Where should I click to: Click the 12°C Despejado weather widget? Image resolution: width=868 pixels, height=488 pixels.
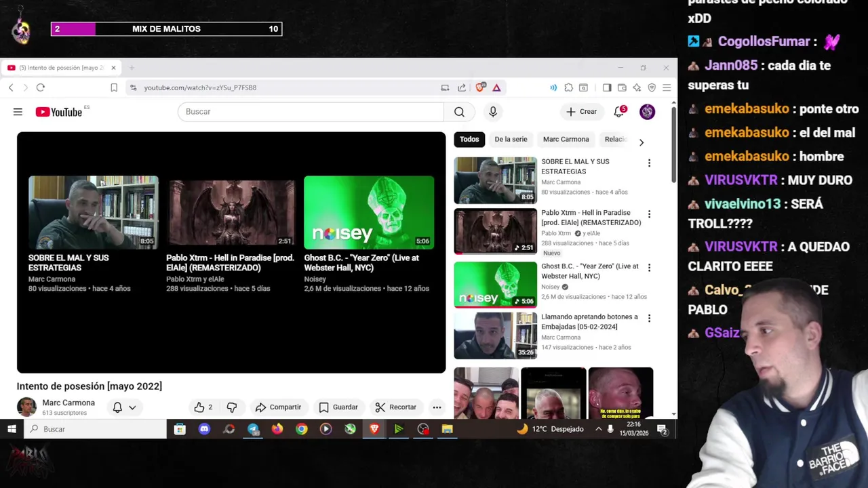pyautogui.click(x=550, y=429)
